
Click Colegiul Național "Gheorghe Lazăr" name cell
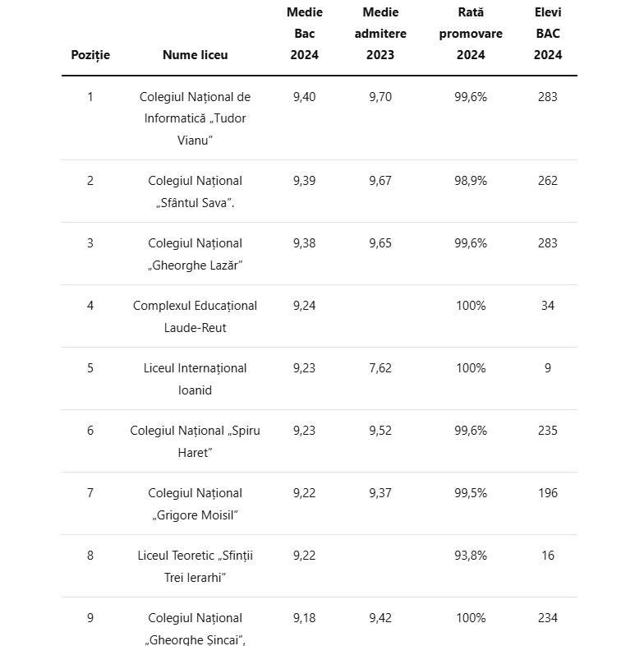click(195, 254)
